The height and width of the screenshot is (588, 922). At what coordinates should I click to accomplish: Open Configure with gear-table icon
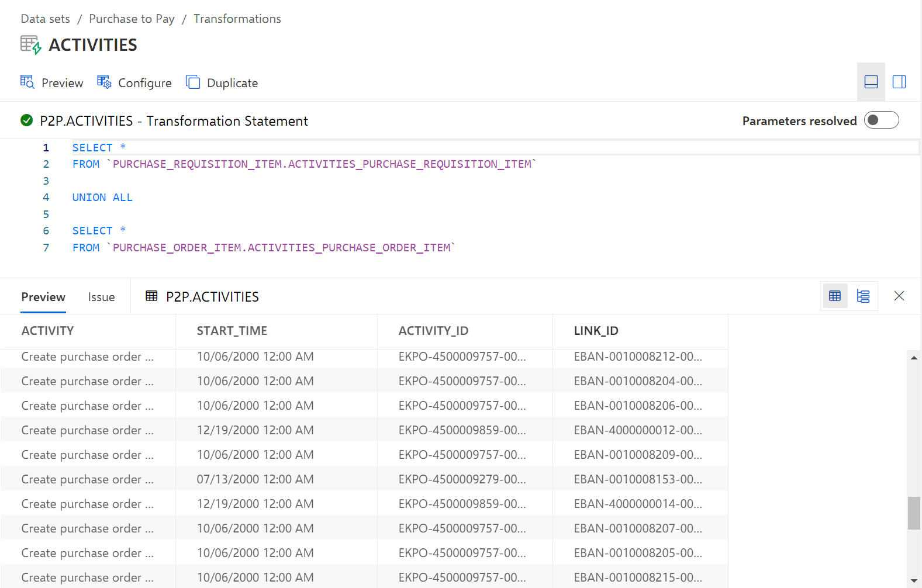104,82
